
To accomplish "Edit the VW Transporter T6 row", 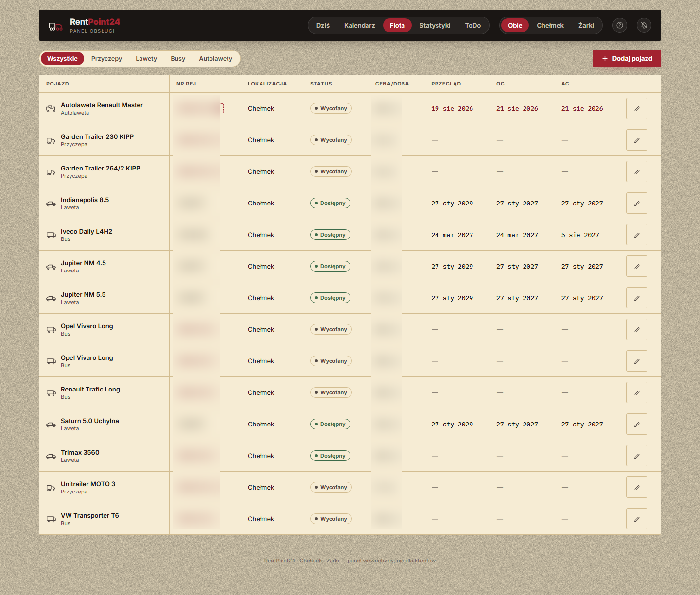I will pyautogui.click(x=637, y=519).
